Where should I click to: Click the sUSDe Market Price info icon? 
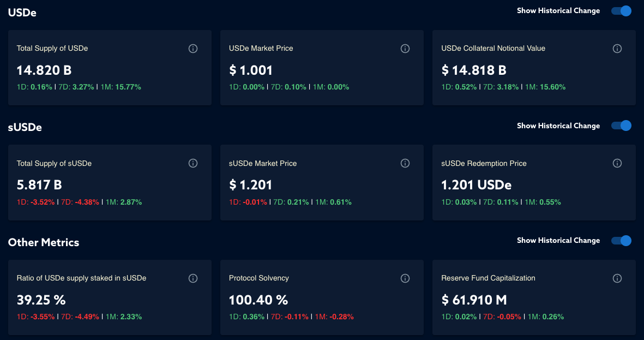pyautogui.click(x=405, y=163)
